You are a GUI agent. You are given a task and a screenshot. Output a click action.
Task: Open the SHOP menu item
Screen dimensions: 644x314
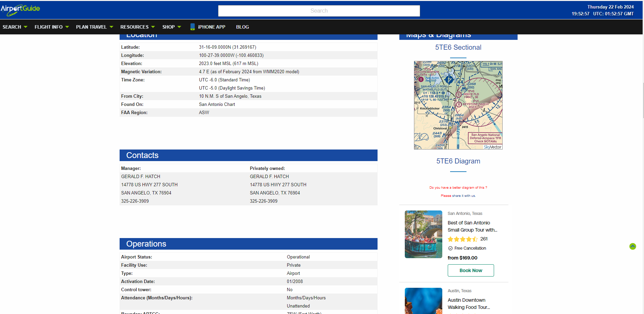[x=168, y=27]
